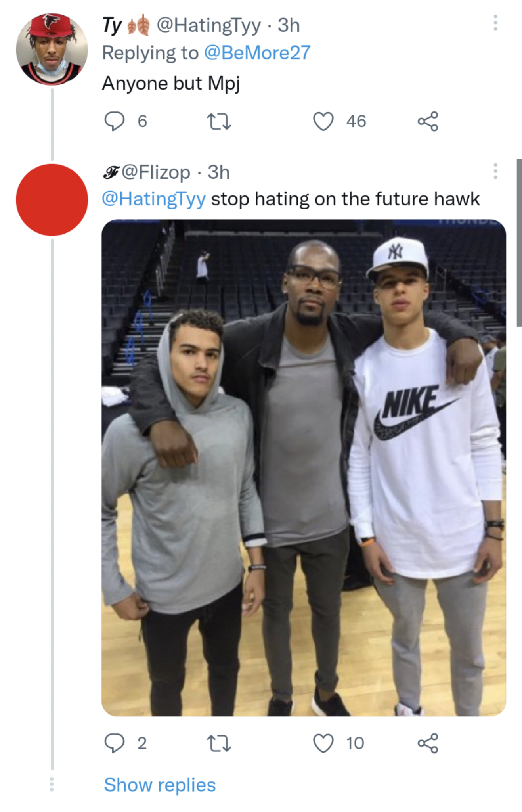The width and height of the screenshot is (522, 812).
Task: Share the Flizop photo tweet
Action: tap(428, 743)
